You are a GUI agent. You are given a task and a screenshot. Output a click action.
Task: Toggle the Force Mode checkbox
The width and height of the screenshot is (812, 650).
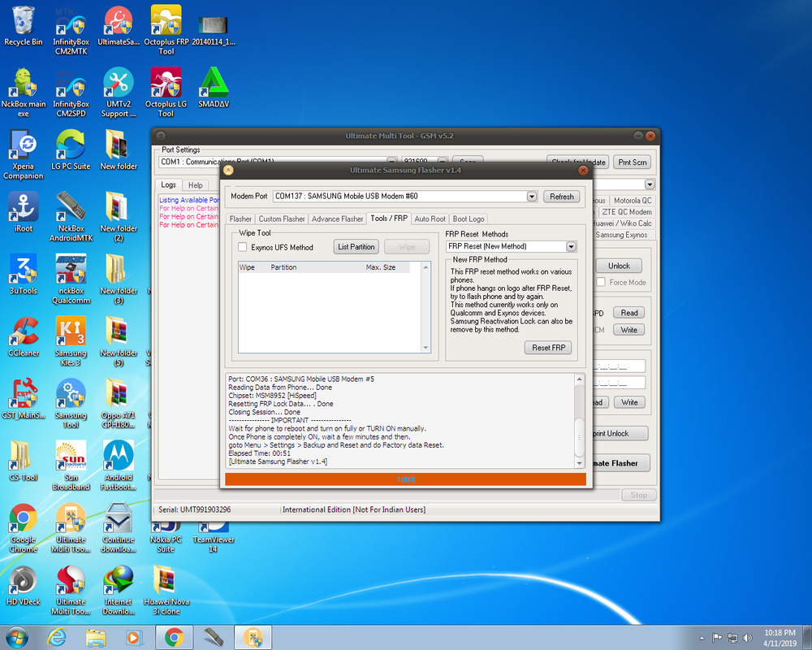point(601,282)
